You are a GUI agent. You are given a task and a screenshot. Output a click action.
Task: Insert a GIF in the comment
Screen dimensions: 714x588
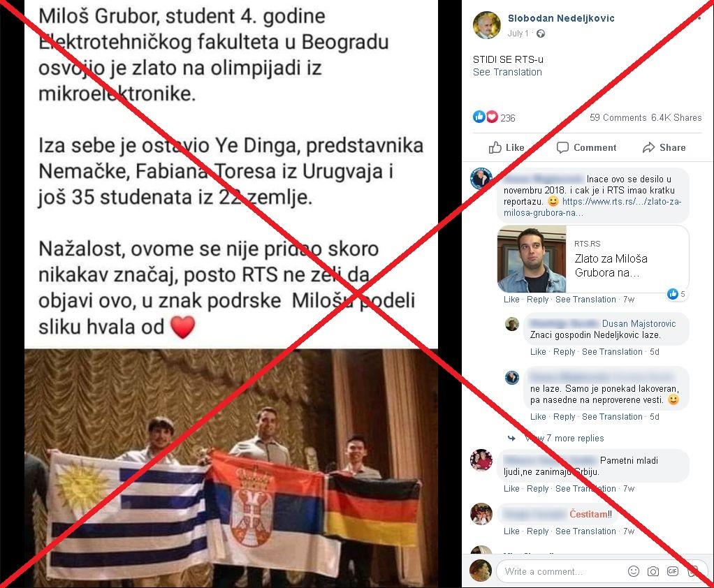click(673, 571)
